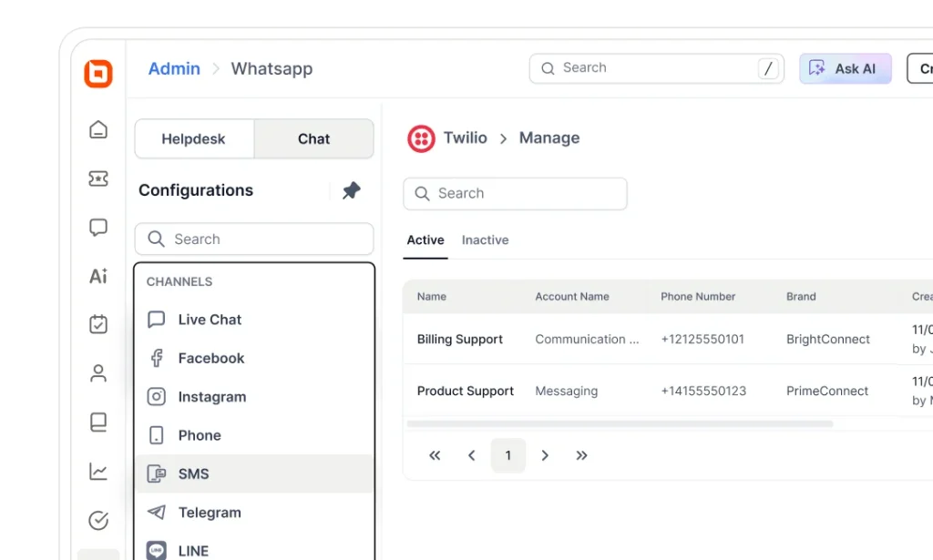The height and width of the screenshot is (560, 933).
Task: Click the Whatsapp breadcrumb text
Action: (x=272, y=69)
